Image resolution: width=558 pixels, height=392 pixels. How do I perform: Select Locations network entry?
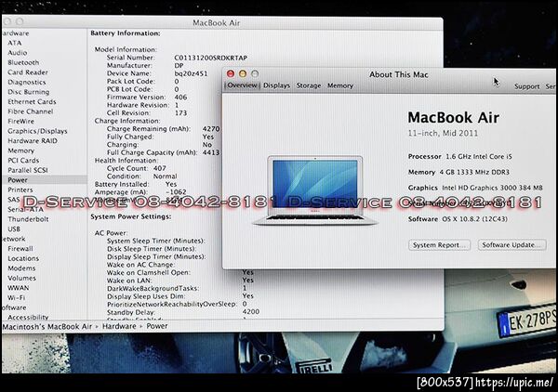point(23,259)
